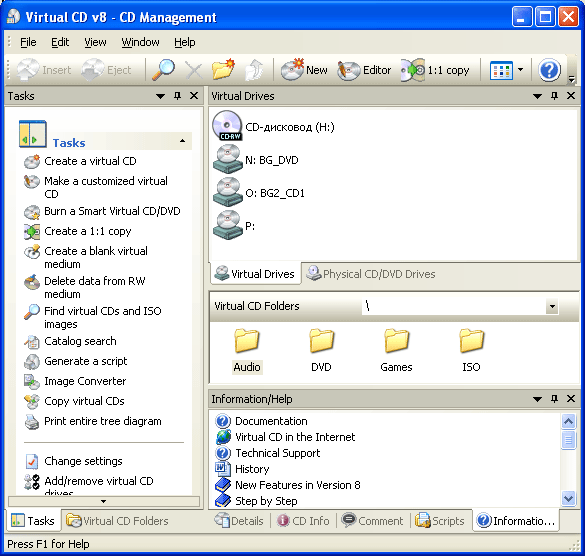Viewport: 585px width, 556px height.
Task: Toggle pin on the Tasks panel
Action: pos(178,96)
